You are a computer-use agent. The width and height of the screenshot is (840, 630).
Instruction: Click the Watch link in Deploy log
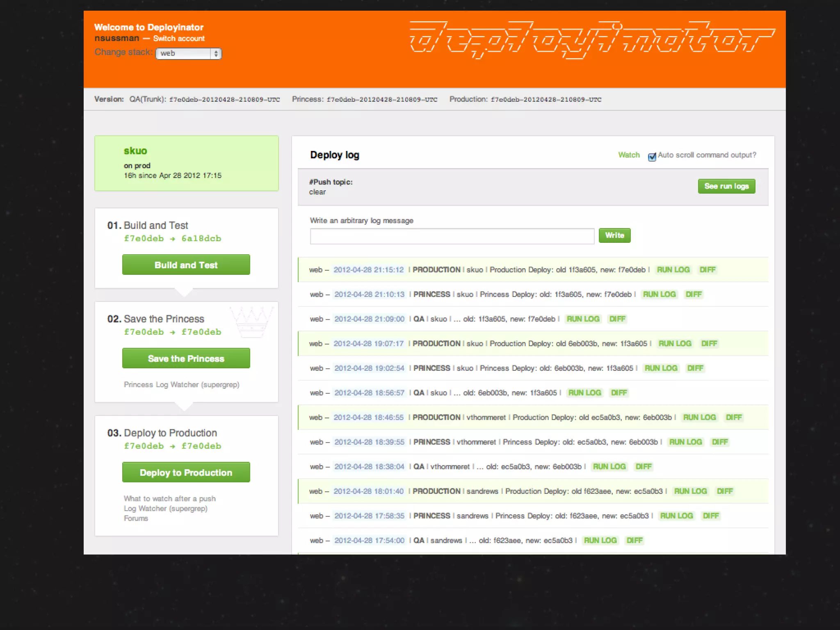point(629,155)
